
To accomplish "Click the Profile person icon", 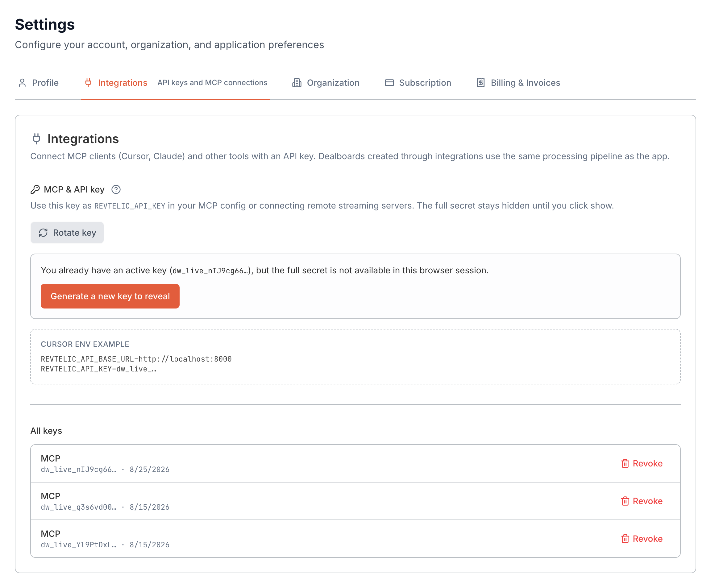I will pos(22,83).
